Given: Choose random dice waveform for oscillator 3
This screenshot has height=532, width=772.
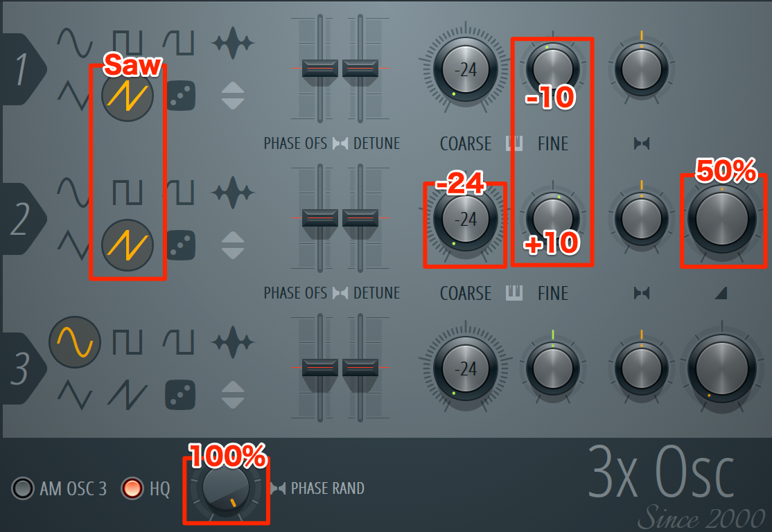Looking at the screenshot, I should [x=180, y=395].
